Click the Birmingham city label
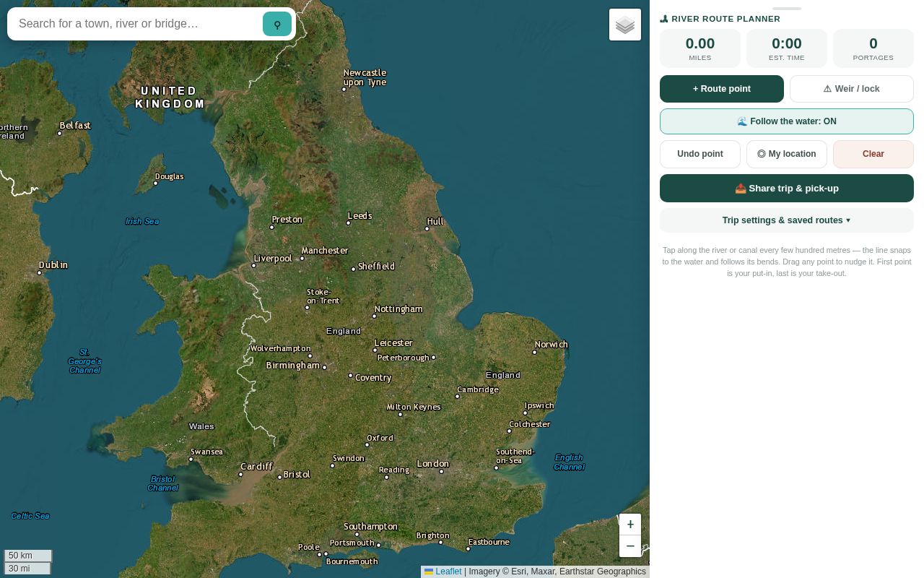This screenshot has height=578, width=924. point(293,366)
